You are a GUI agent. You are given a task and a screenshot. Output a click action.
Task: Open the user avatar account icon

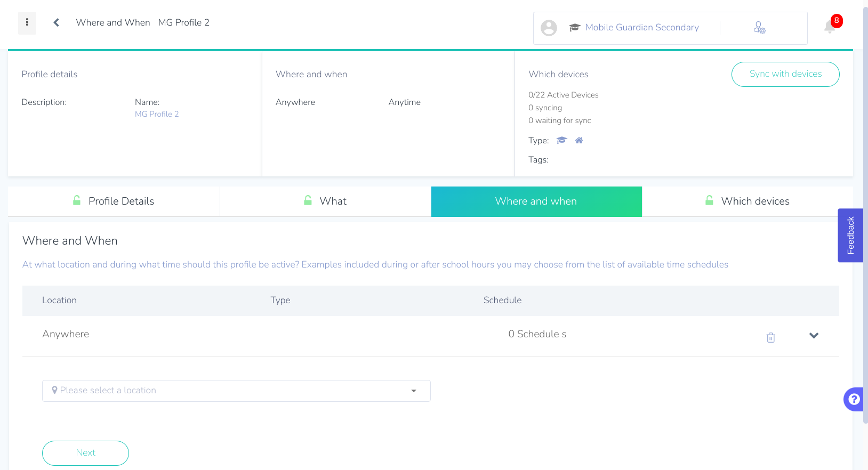[x=549, y=28]
